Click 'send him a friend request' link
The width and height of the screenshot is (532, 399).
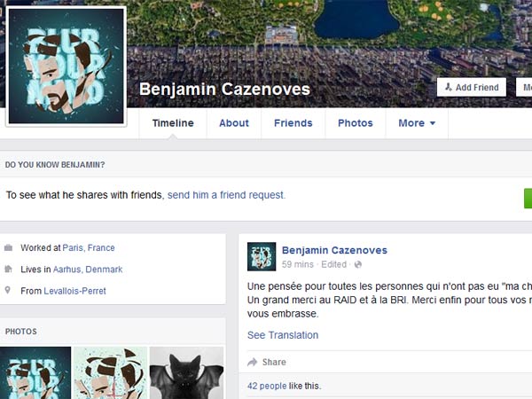click(226, 195)
